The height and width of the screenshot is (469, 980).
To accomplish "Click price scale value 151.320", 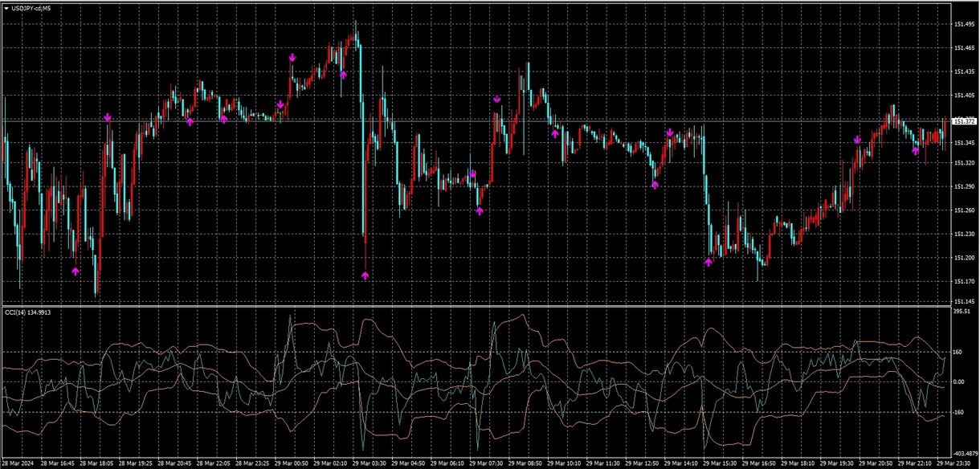I will 964,163.
